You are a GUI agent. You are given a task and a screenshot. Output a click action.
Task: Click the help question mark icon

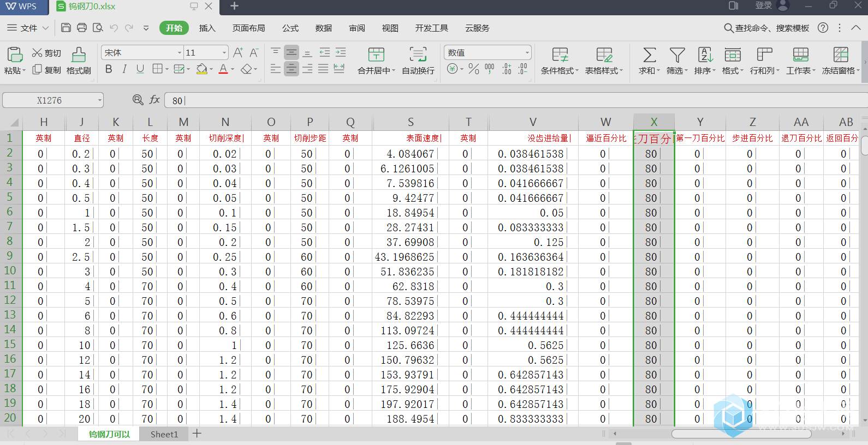tap(823, 28)
